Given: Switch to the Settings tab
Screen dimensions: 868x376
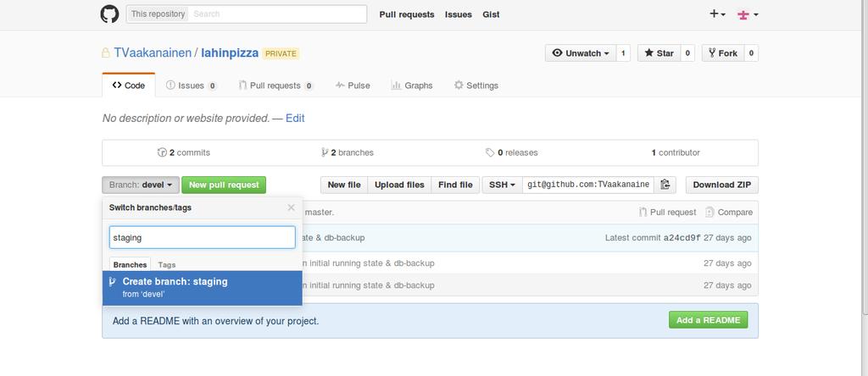Looking at the screenshot, I should (476, 86).
